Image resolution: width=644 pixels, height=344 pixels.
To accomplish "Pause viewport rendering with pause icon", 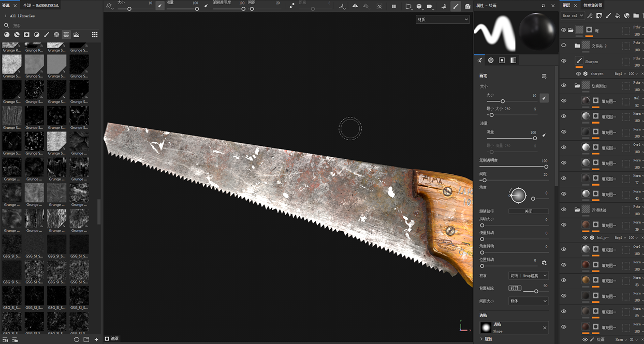I will pos(393,6).
